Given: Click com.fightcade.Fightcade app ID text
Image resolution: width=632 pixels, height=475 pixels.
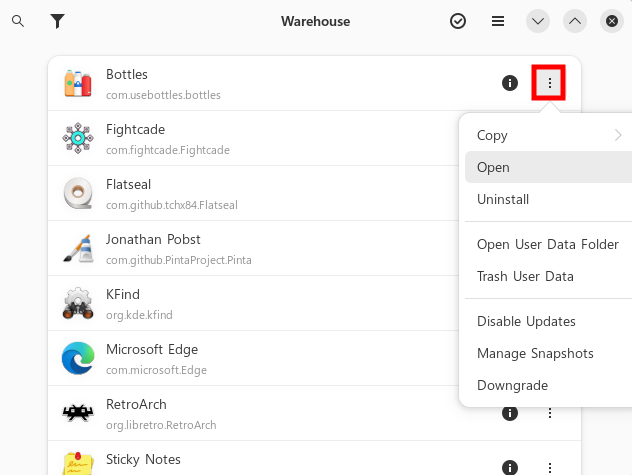Looking at the screenshot, I should coord(168,150).
